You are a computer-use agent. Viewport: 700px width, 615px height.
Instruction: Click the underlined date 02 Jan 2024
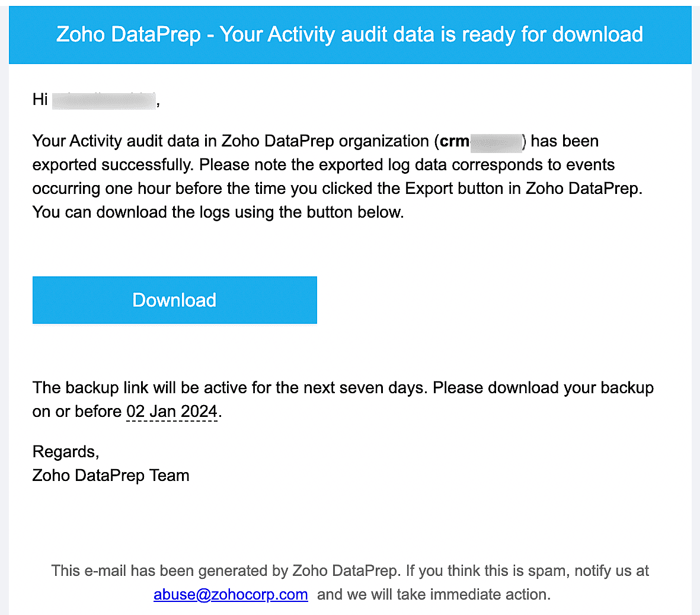pyautogui.click(x=172, y=412)
